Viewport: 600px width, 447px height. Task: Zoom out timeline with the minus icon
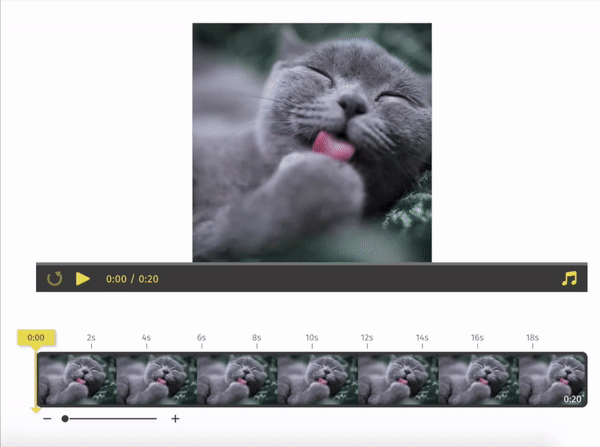[47, 419]
